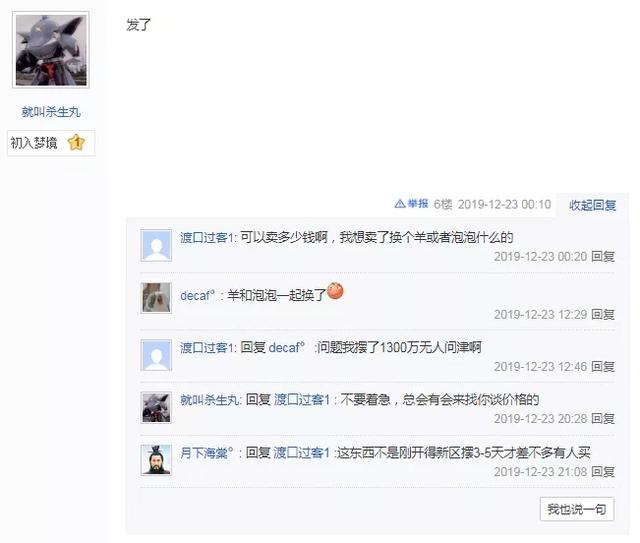Screen dimensions: 640x543
Task: Click 月下海棠° avatar thumbnail
Action: [156, 460]
